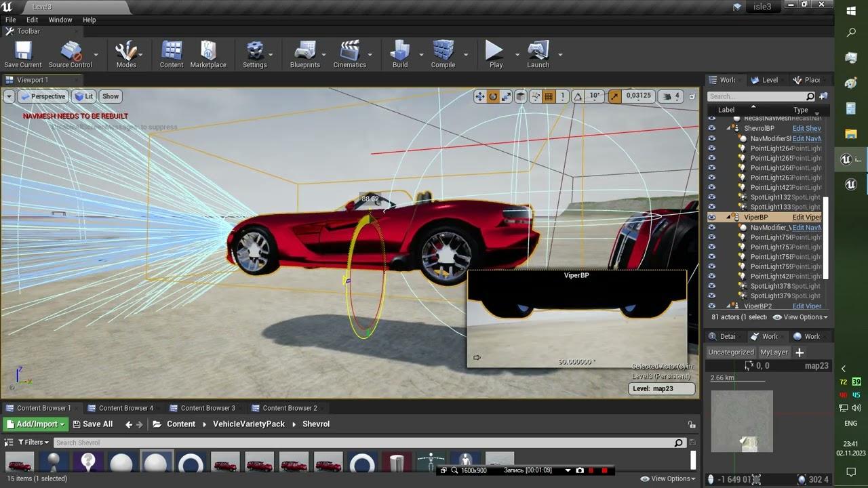The image size is (868, 488).
Task: Toggle visibility of ViperBP2
Action: pyautogui.click(x=712, y=306)
